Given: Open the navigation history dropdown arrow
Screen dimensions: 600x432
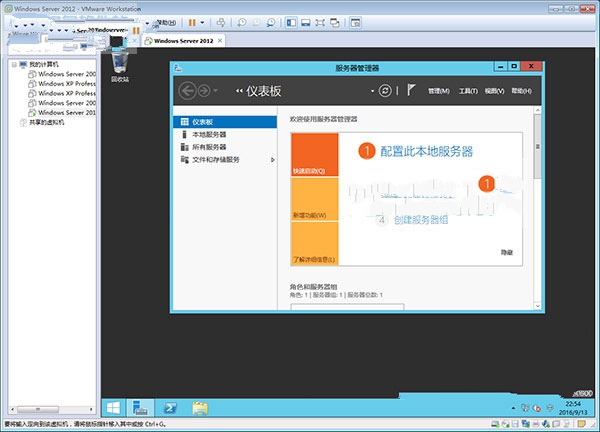Looking at the screenshot, I should coord(215,91).
